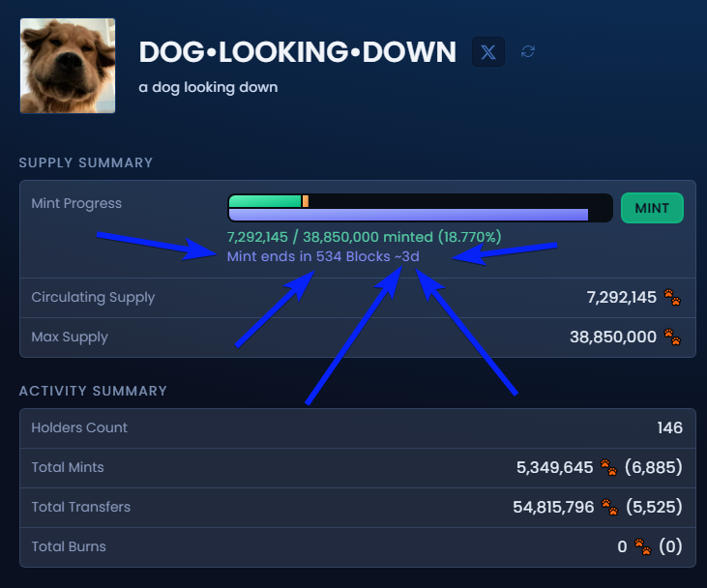This screenshot has height=588, width=707.
Task: Click the burn count (0)
Action: pos(670,546)
